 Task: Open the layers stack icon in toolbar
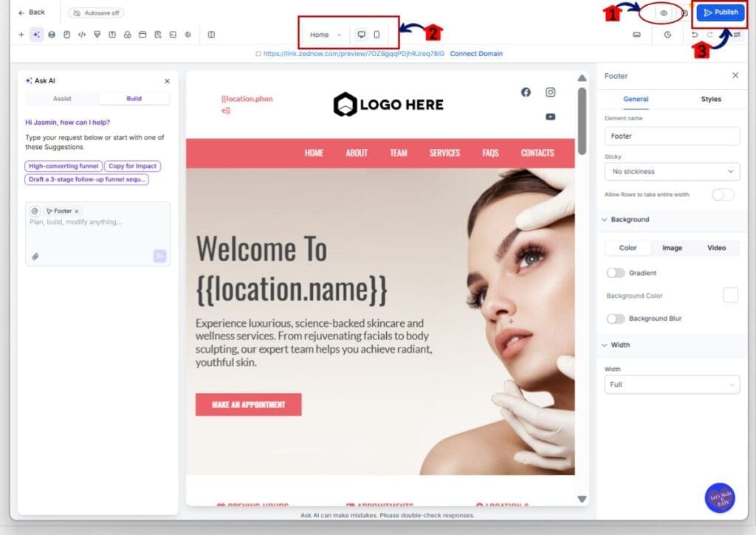52,35
